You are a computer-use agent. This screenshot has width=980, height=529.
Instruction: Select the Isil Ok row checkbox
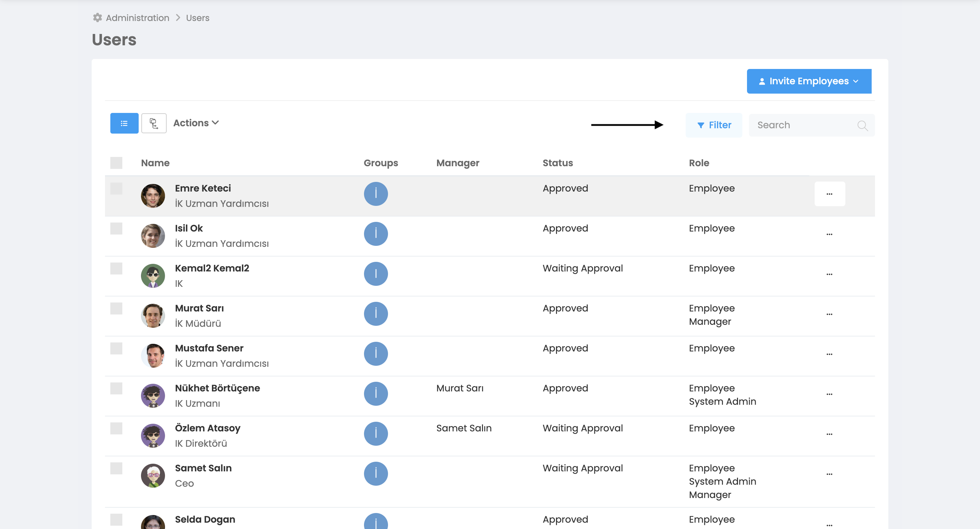(116, 229)
